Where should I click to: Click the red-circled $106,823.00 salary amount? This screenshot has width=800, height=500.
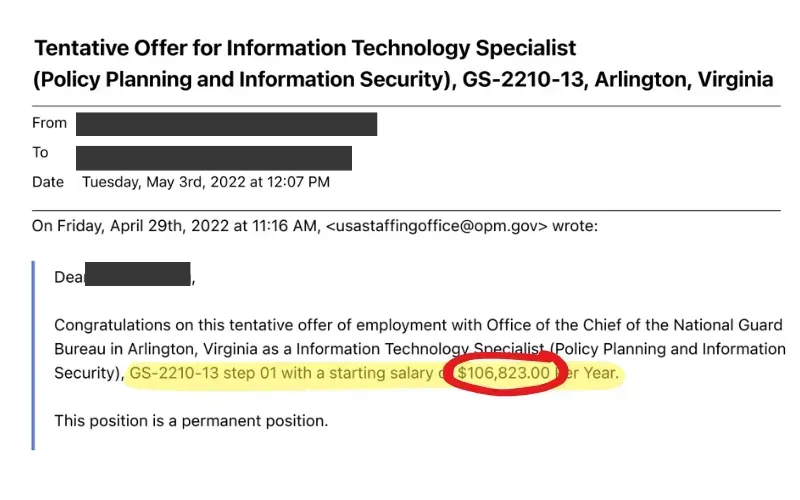pos(504,374)
